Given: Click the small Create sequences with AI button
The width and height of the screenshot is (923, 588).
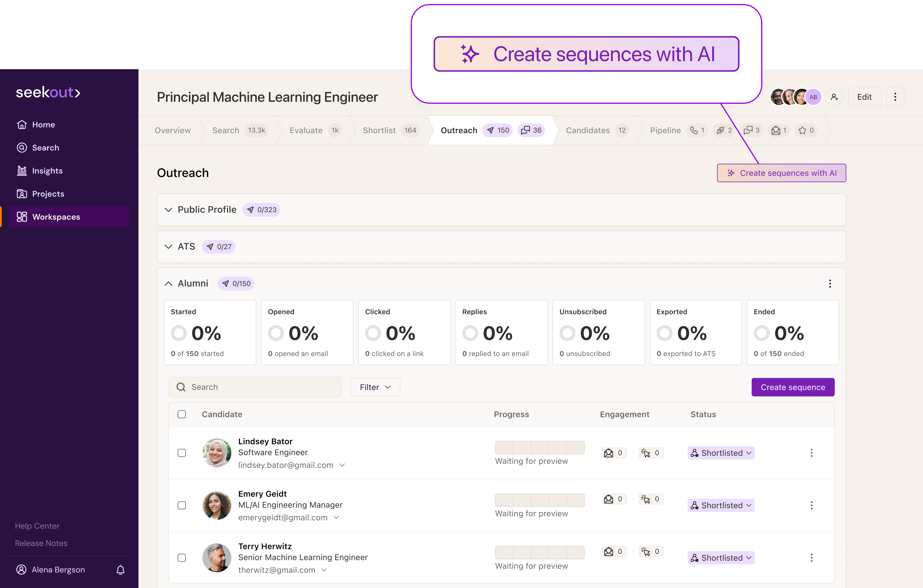Looking at the screenshot, I should [781, 173].
